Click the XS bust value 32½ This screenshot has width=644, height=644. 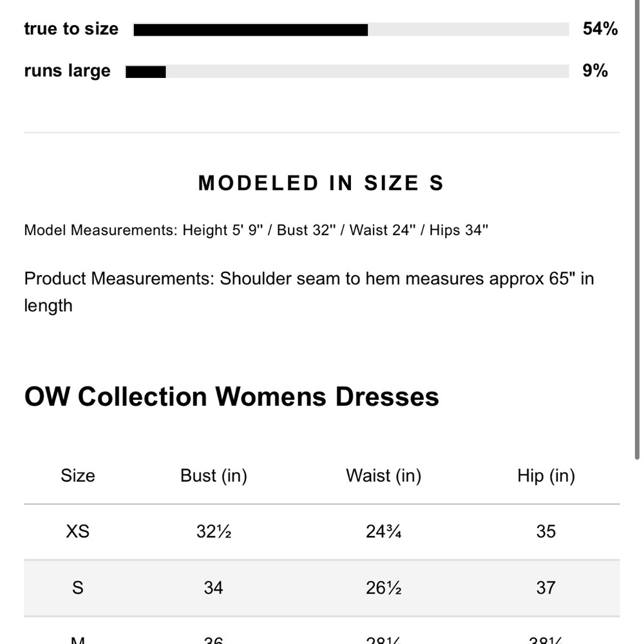click(x=214, y=532)
